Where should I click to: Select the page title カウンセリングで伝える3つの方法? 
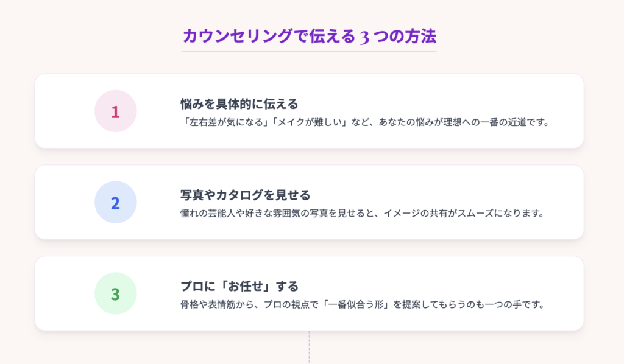click(x=309, y=36)
